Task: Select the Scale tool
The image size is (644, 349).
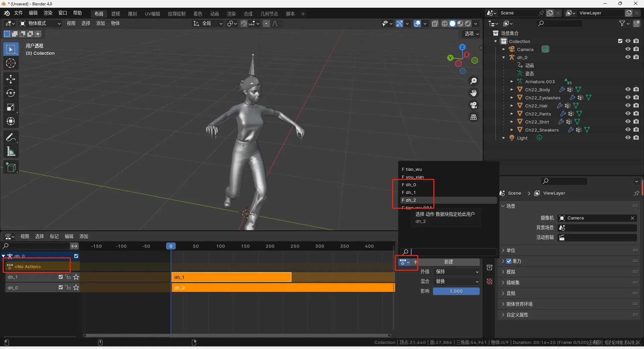Action: pyautogui.click(x=11, y=107)
